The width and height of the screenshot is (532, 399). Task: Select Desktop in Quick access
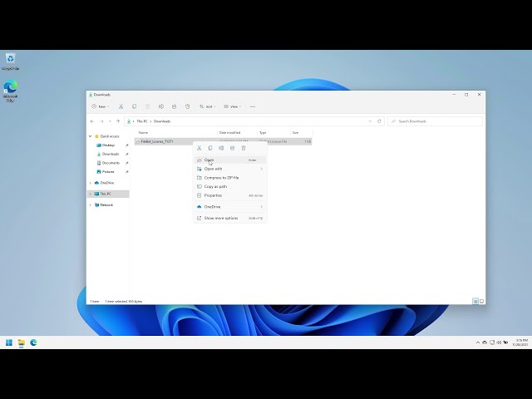point(109,145)
